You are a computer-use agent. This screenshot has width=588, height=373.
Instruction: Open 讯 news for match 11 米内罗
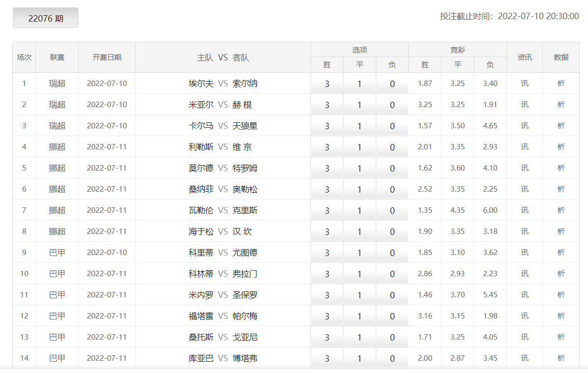[525, 294]
